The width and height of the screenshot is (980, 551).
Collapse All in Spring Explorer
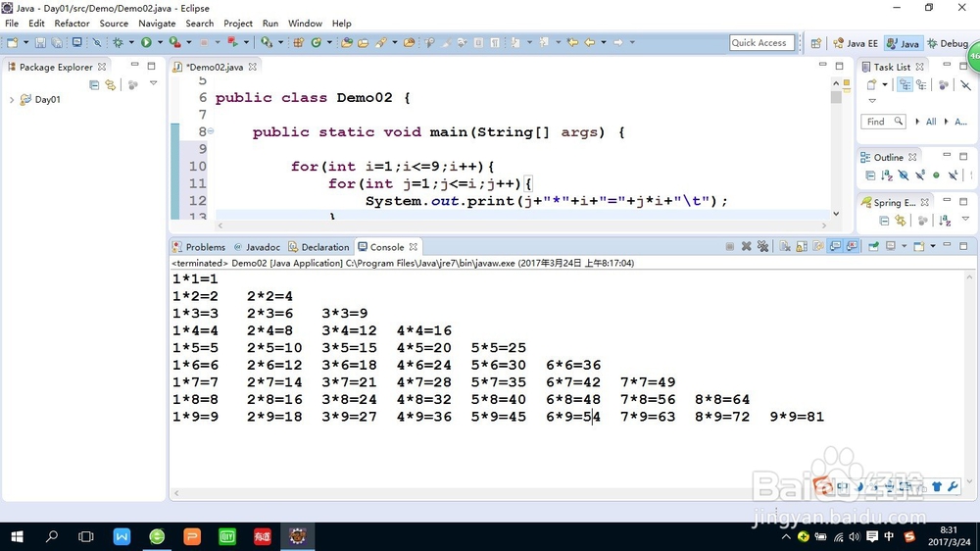(884, 221)
